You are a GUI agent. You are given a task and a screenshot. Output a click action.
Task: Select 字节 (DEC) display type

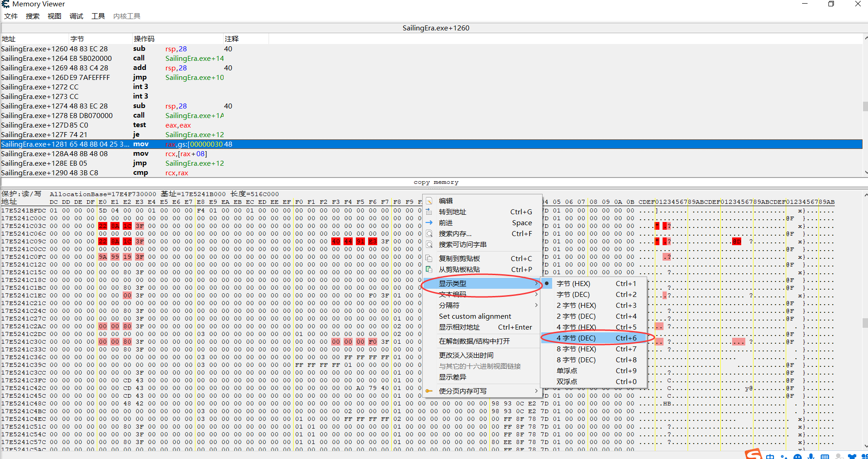point(594,294)
